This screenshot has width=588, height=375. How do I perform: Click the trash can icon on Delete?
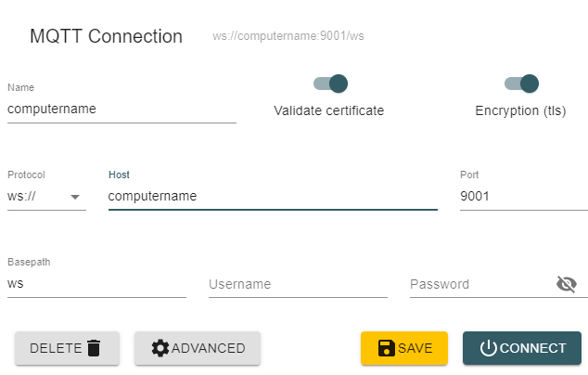tap(94, 348)
